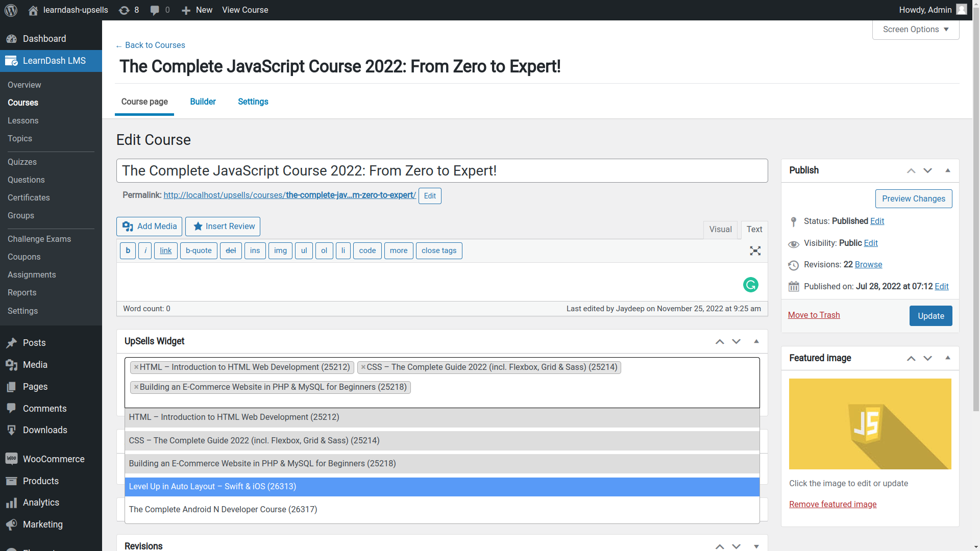This screenshot has height=551, width=980.
Task: Edit the Visibility Public setting
Action: (871, 243)
